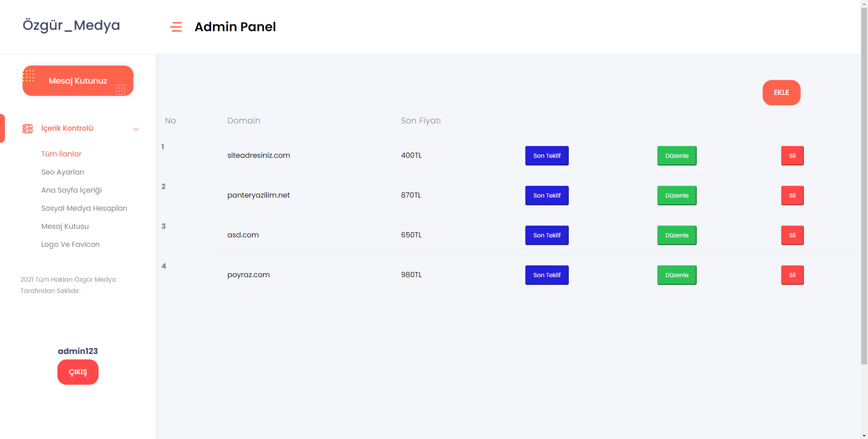This screenshot has width=868, height=439.
Task: Go to Ana Sayfa İçeriği
Action: point(71,190)
